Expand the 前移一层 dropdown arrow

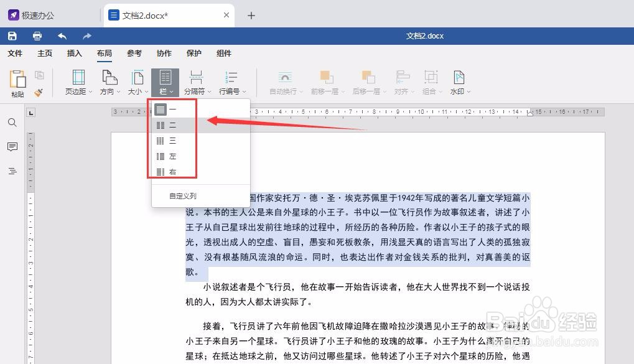[343, 92]
